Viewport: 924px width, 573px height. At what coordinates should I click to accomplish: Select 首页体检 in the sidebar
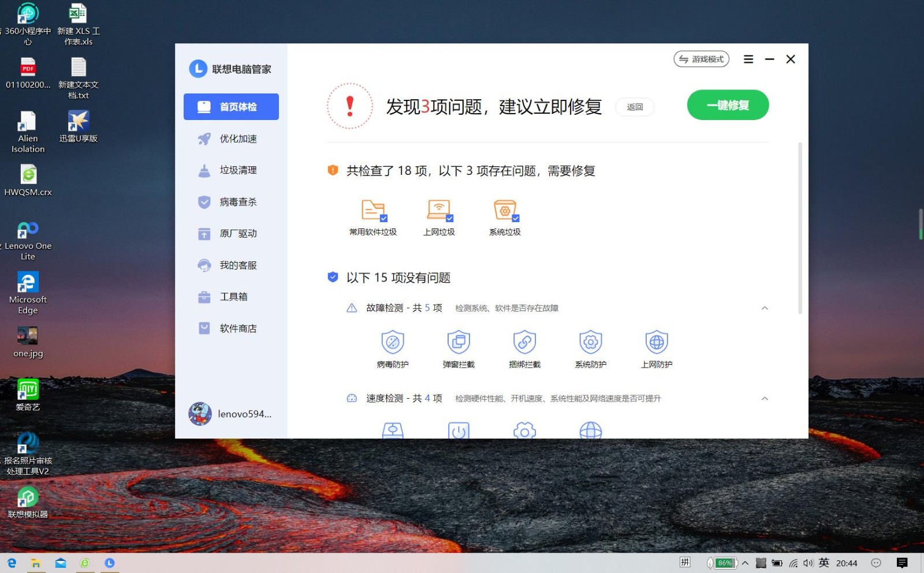pos(231,107)
